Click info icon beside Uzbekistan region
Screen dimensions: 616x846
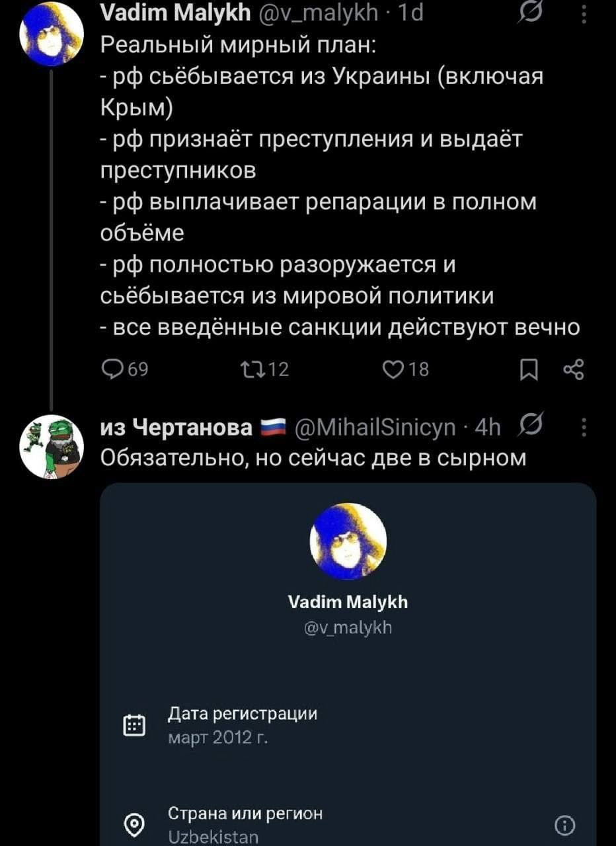click(563, 824)
